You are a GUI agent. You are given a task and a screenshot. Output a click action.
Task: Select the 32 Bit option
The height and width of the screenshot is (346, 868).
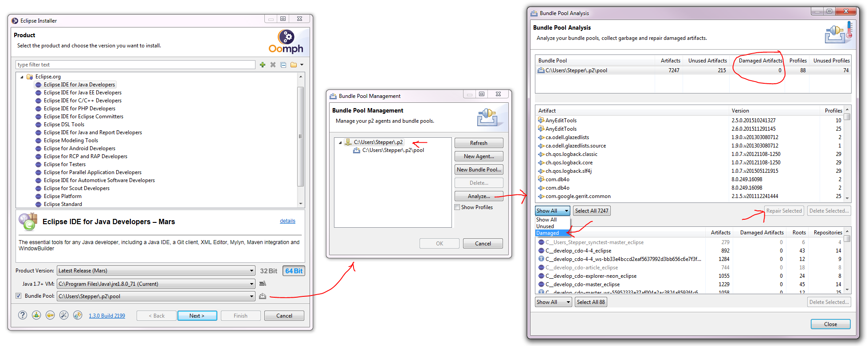coord(268,271)
